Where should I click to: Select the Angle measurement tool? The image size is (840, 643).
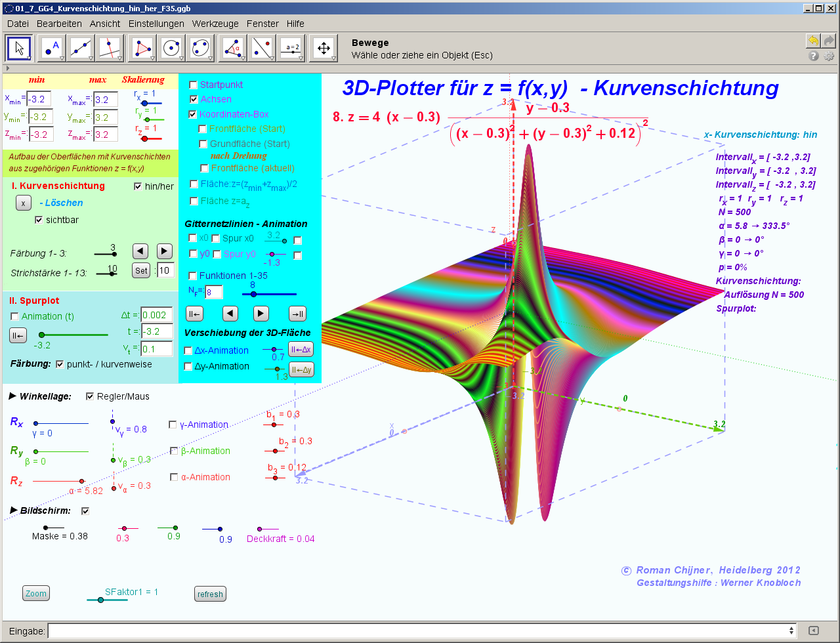[x=232, y=48]
